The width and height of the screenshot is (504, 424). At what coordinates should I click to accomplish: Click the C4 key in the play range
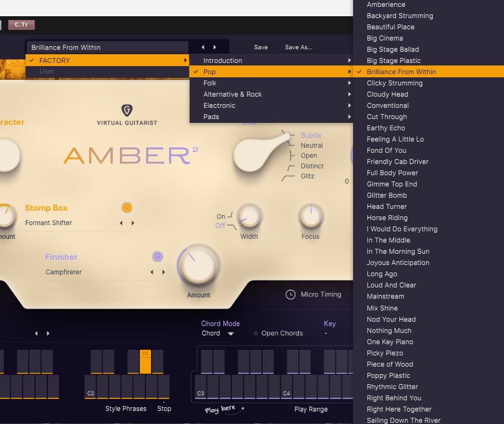(x=286, y=387)
